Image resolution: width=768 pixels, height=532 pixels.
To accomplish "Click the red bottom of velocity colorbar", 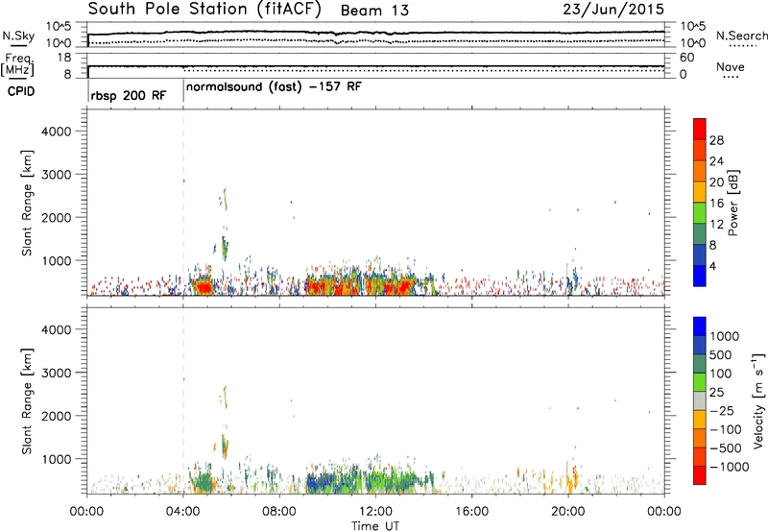I will coord(700,475).
